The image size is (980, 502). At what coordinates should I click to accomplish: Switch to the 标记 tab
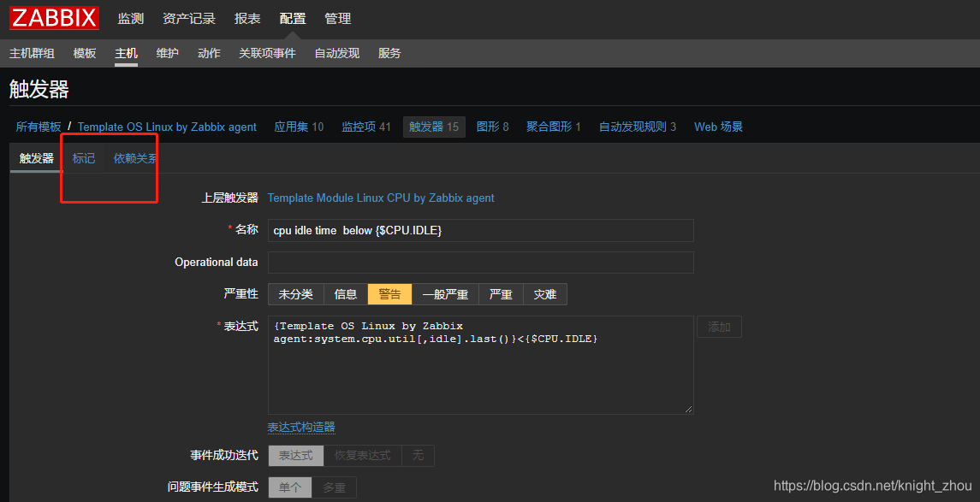[84, 158]
